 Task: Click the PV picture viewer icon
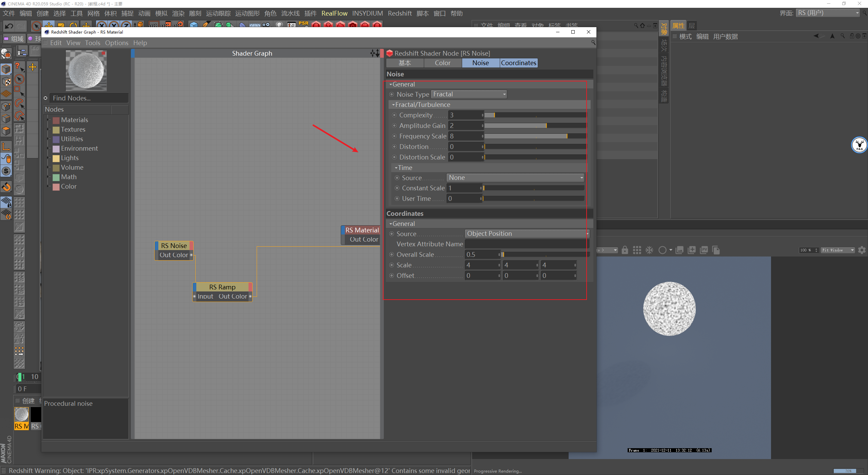(x=704, y=250)
